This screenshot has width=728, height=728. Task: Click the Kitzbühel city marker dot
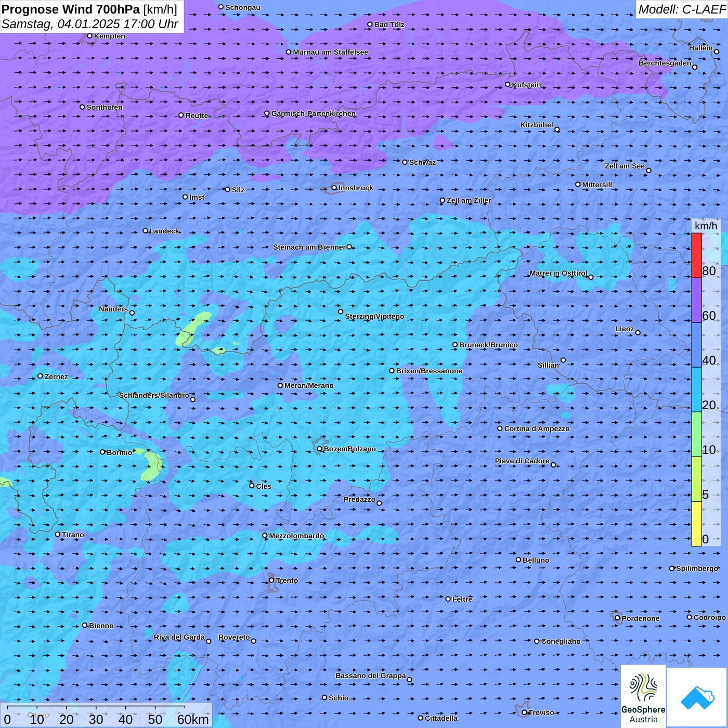point(557,129)
